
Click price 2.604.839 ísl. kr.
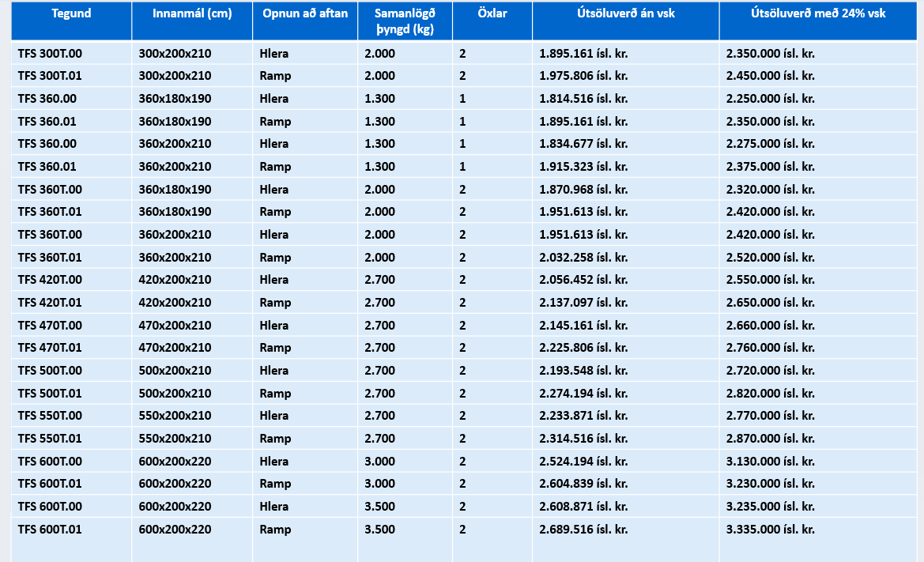[x=583, y=484]
